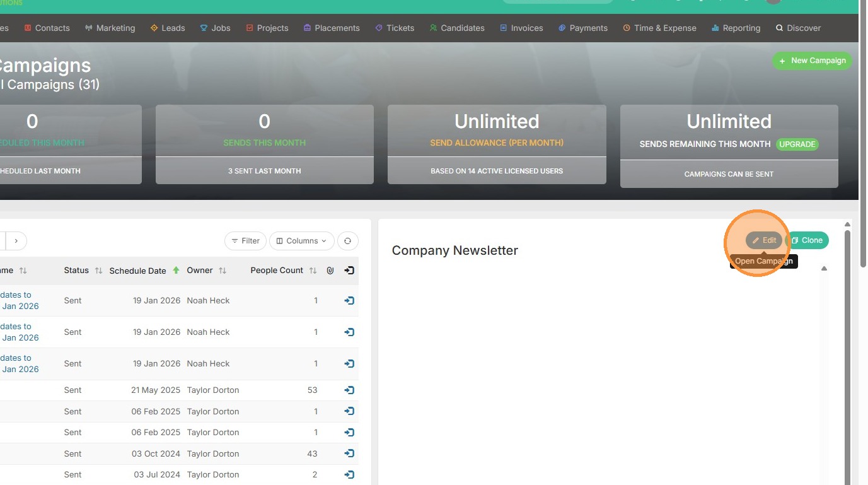Create a New Campaign
This screenshot has height=485, width=868.
click(x=812, y=61)
